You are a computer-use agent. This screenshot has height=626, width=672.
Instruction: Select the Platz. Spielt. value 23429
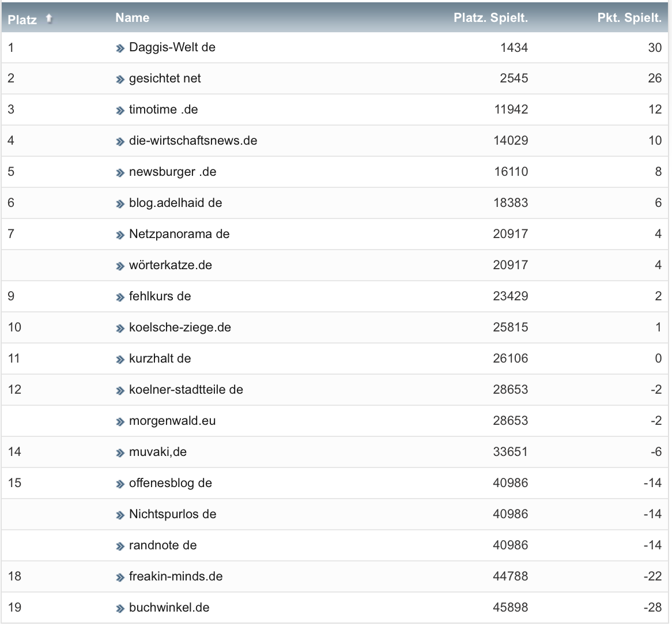click(511, 296)
